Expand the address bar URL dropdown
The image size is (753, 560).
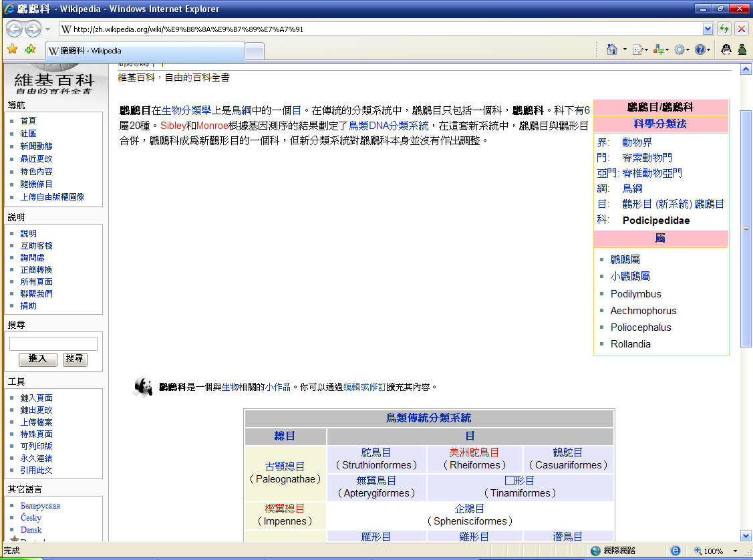pos(708,29)
